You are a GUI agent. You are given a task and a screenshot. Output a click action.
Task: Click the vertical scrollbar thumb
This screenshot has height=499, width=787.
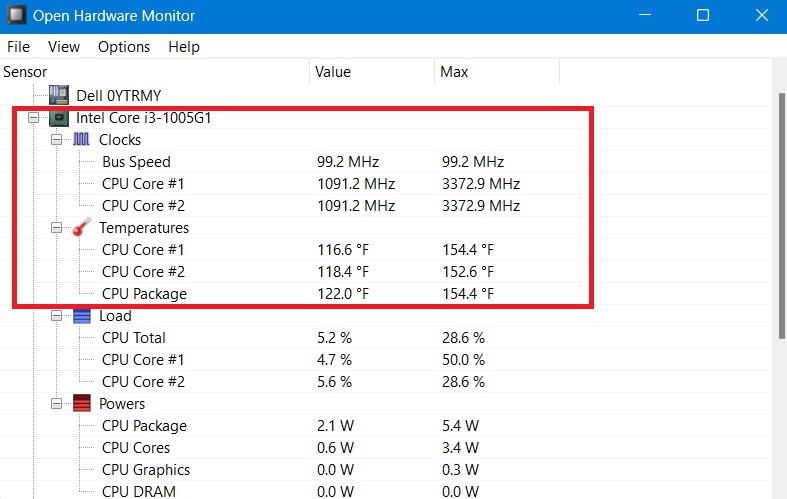782,216
